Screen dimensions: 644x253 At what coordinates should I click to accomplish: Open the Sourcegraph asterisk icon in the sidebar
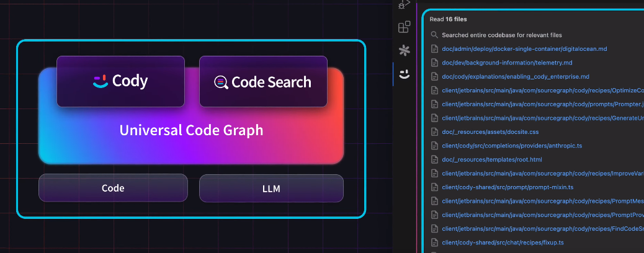pos(404,50)
